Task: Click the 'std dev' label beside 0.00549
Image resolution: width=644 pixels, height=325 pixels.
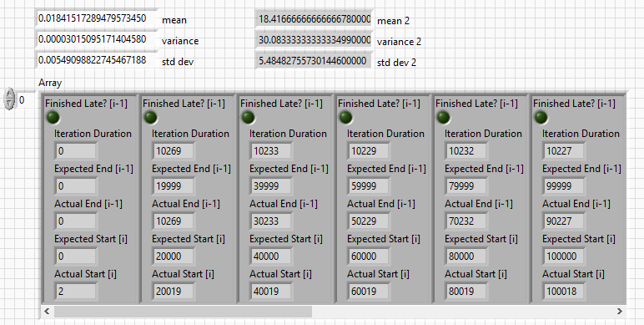Action: coord(178,62)
